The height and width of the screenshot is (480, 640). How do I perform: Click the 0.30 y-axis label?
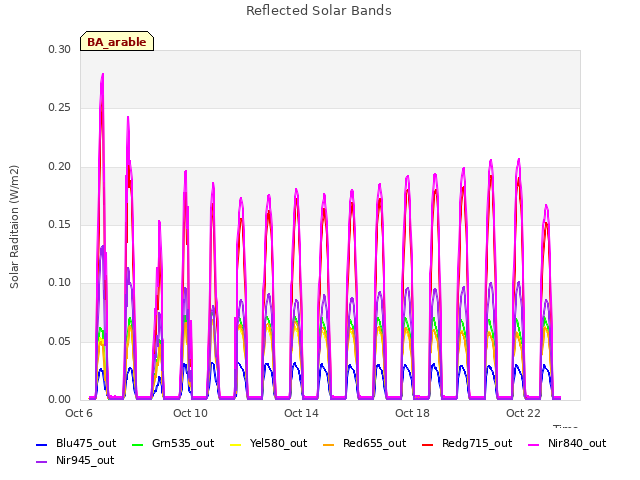pyautogui.click(x=59, y=49)
